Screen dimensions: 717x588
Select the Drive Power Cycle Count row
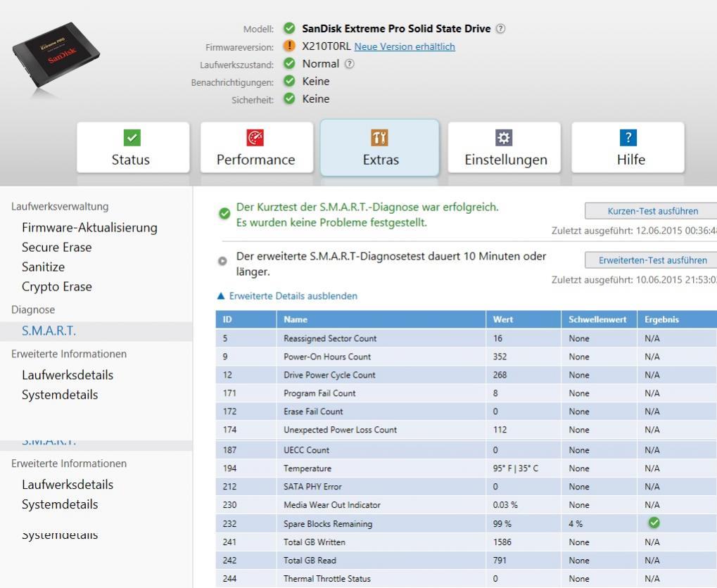[x=467, y=375]
